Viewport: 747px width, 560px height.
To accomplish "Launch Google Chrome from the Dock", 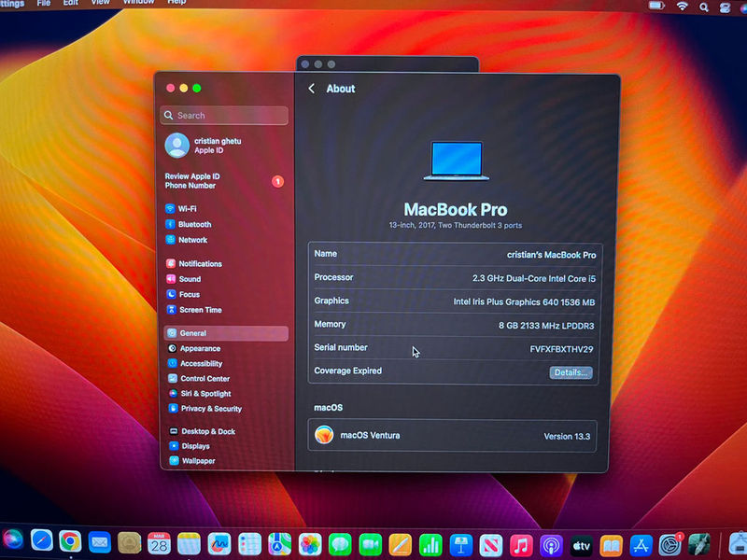I will pyautogui.click(x=70, y=541).
